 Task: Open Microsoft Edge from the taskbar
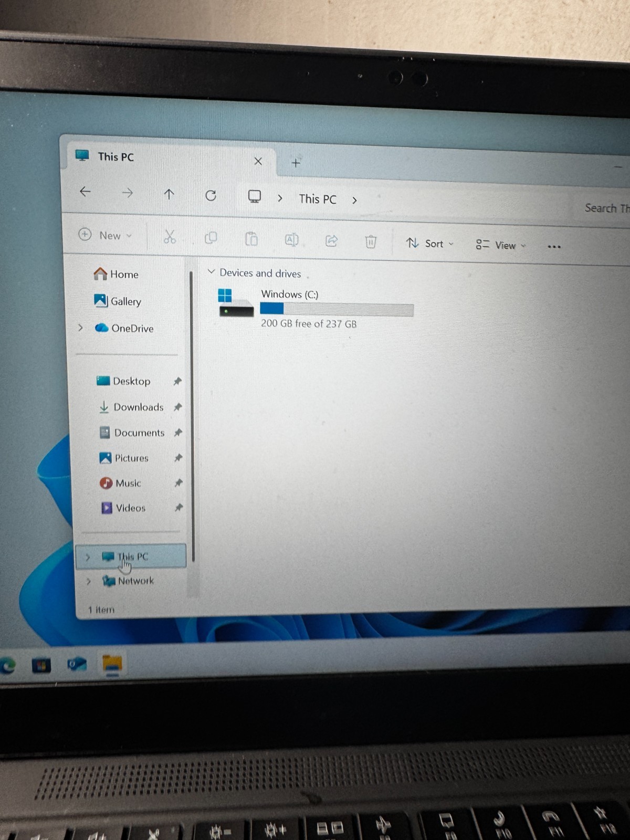[7, 666]
